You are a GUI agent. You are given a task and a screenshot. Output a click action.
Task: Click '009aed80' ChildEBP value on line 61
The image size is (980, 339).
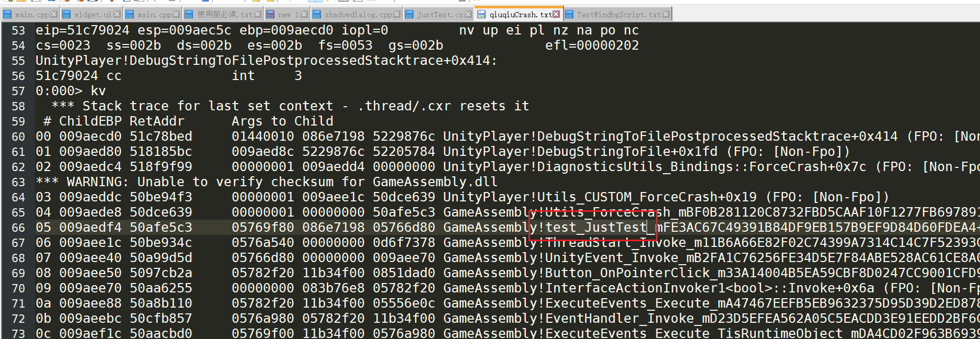coord(90,152)
